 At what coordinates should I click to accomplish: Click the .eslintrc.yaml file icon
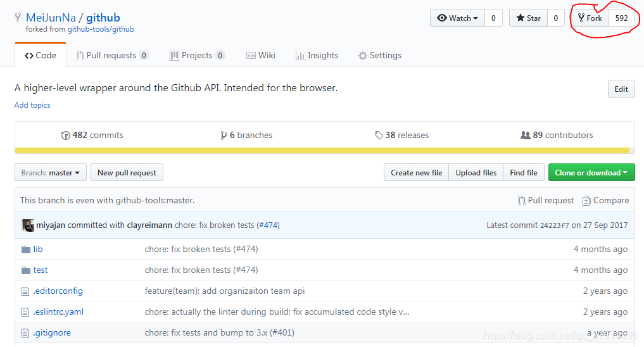point(25,312)
